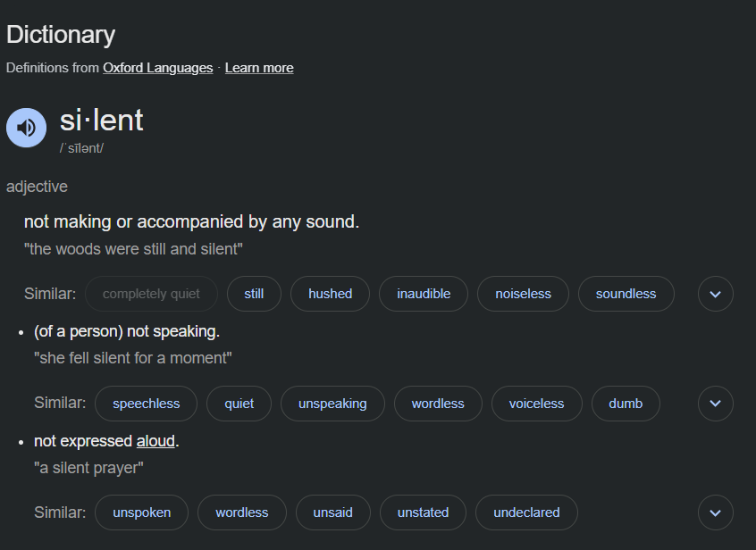Follow the underlined 'aloud' word link
Viewport: 756px width, 550px height.
(x=155, y=441)
